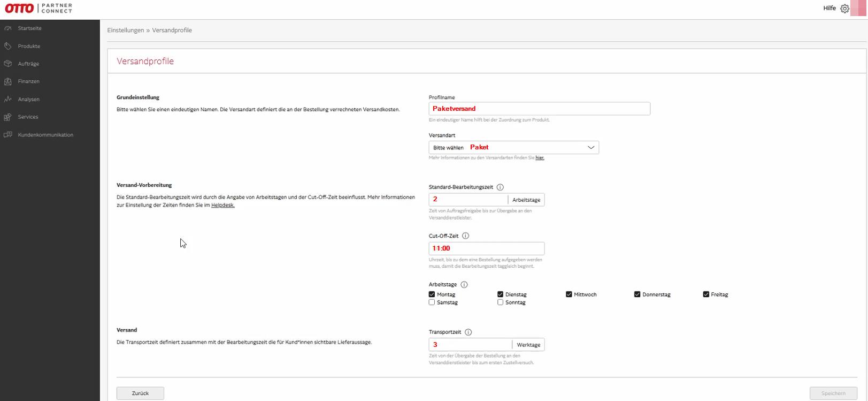
Task: Click the Zurück button
Action: tap(140, 394)
